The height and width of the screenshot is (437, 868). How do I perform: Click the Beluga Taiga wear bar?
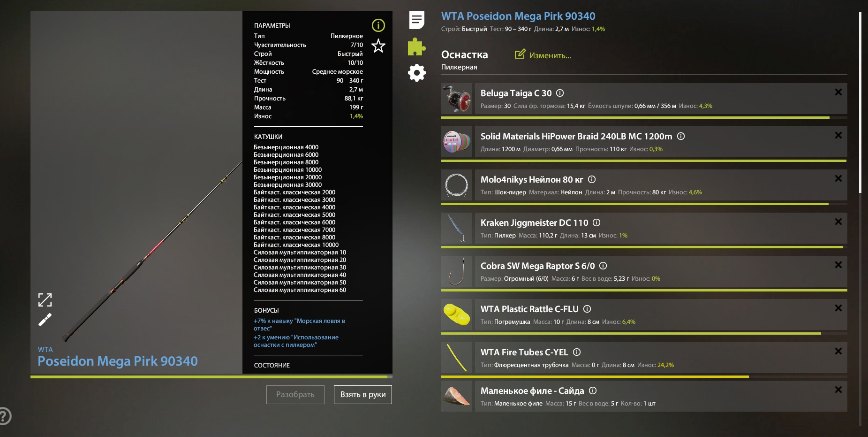point(644,117)
